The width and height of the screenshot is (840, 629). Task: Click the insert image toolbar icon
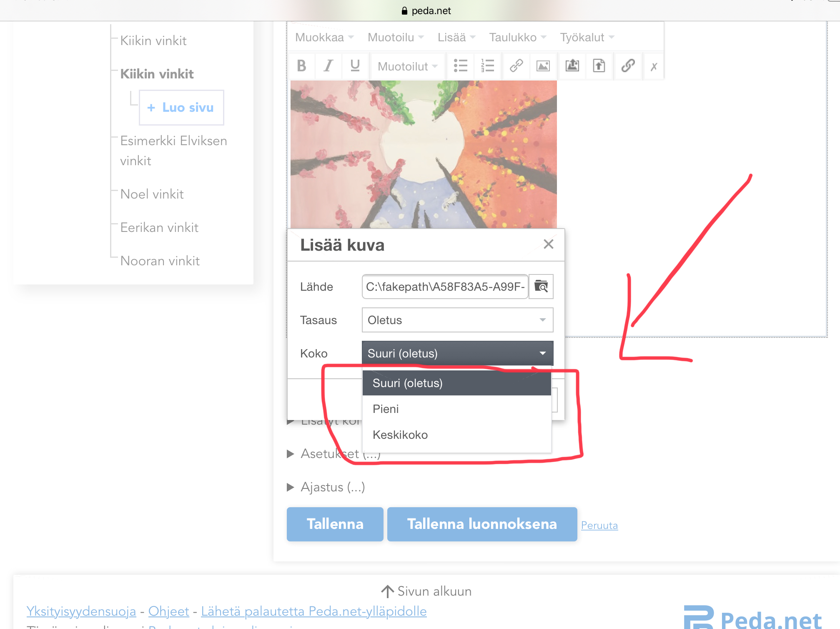coord(543,66)
